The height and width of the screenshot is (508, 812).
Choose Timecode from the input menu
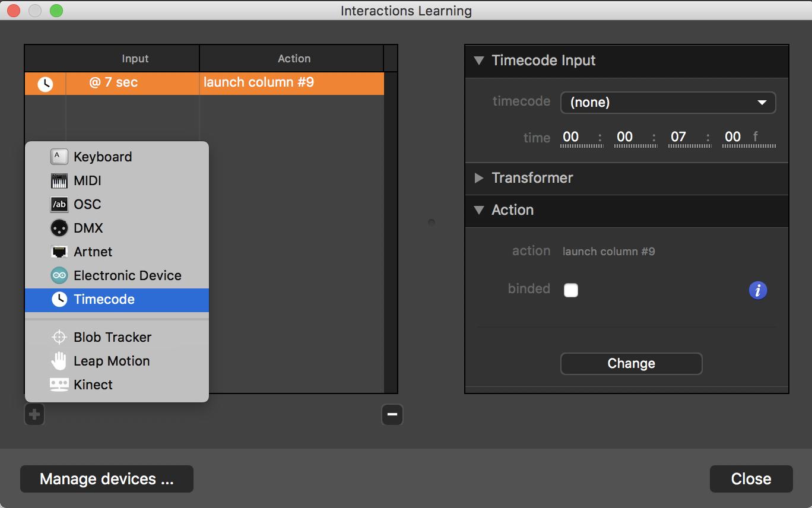point(104,300)
